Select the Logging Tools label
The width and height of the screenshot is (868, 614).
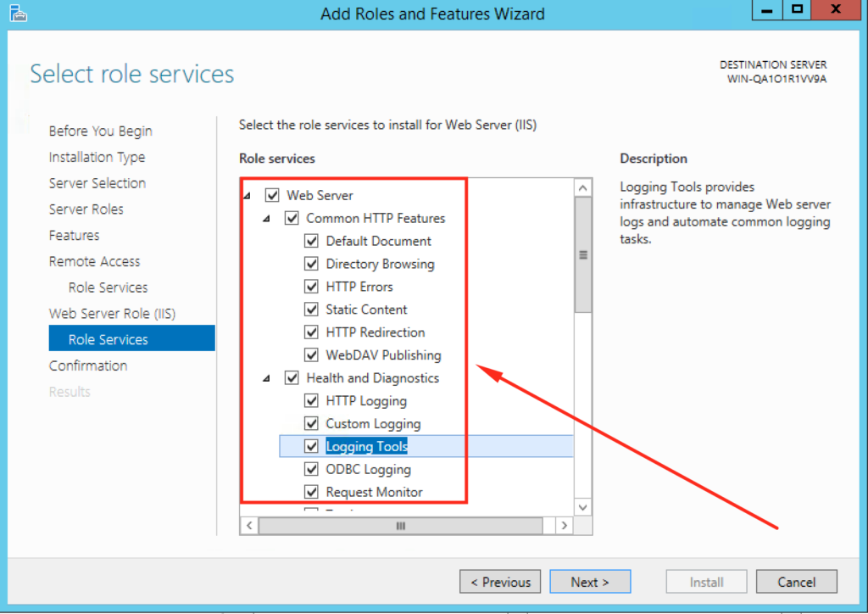(x=366, y=446)
